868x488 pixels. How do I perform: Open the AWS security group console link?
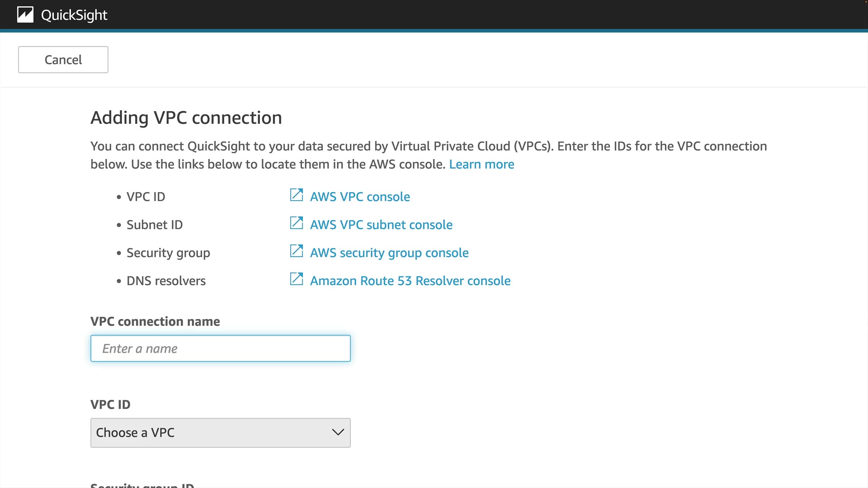[389, 253]
